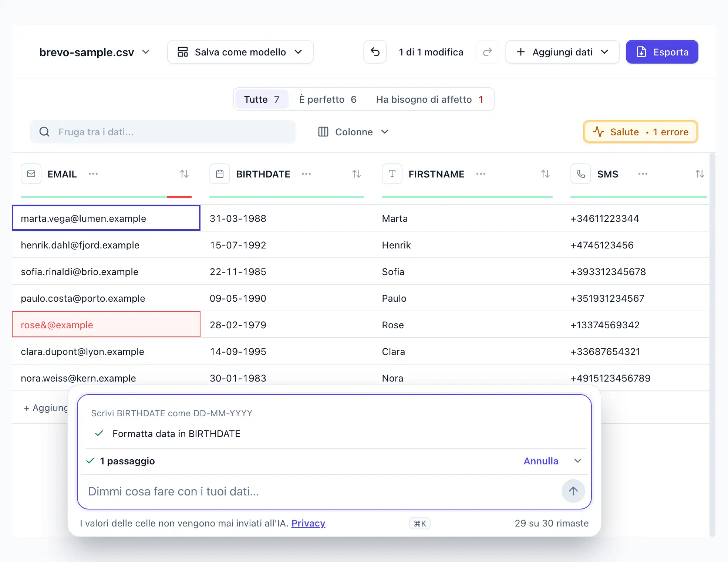
Task: Click the undo arrow button
Action: [x=375, y=52]
